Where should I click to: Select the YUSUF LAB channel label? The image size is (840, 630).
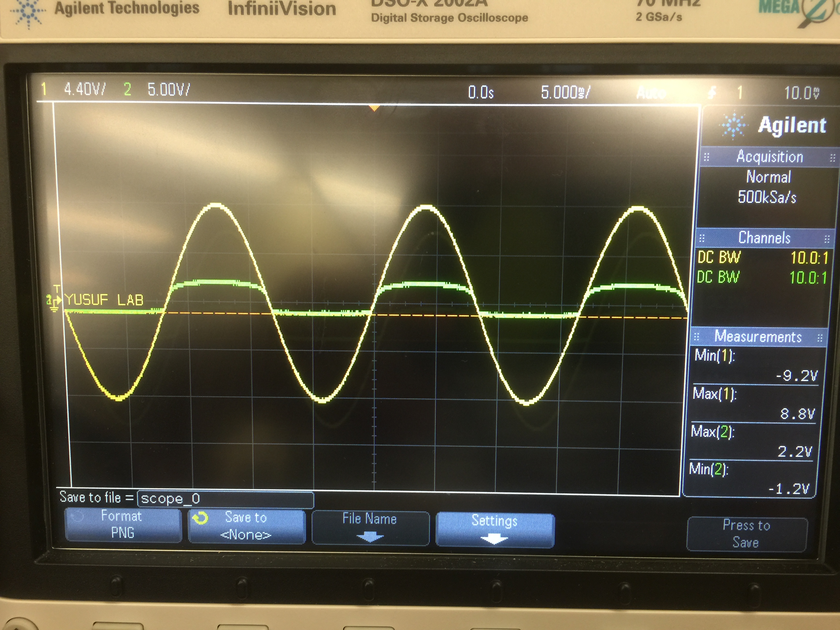pyautogui.click(x=104, y=300)
